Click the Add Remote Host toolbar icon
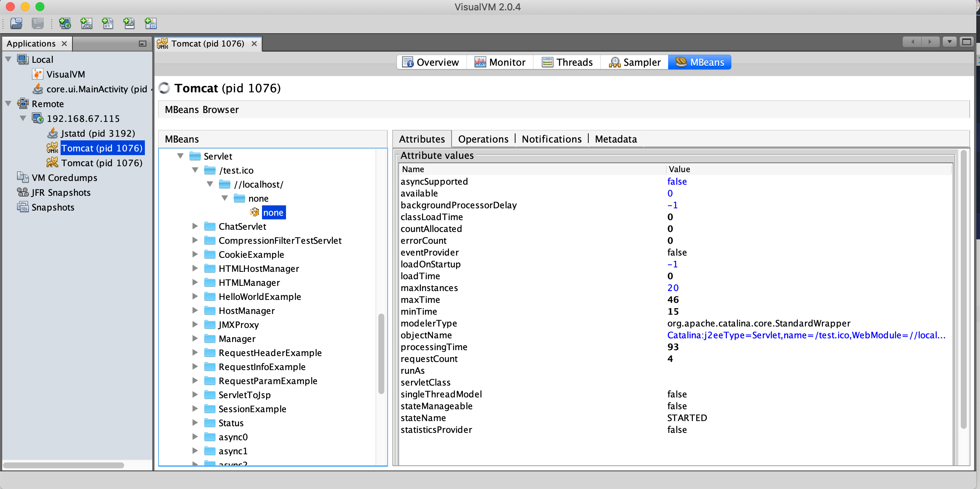 pos(65,24)
